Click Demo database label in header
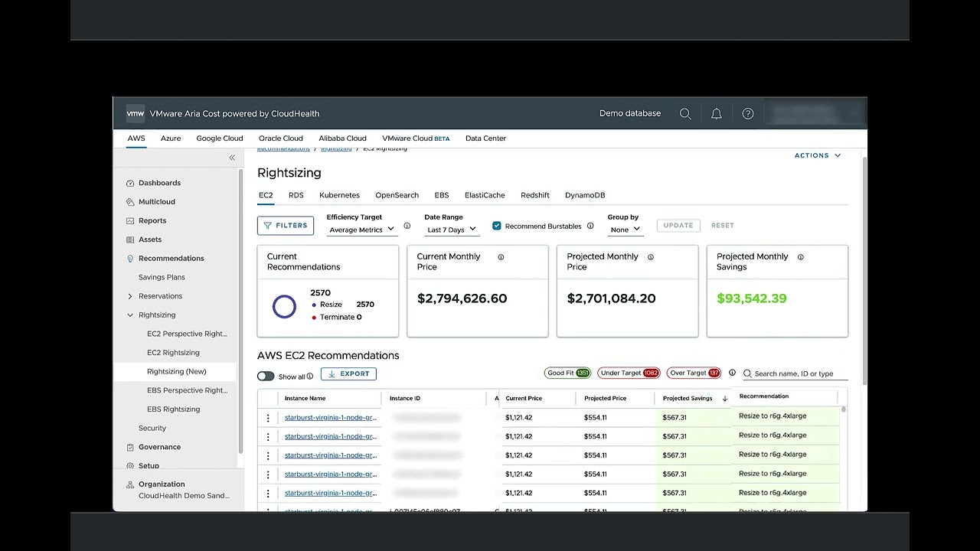Screen dimensions: 980x551 [630, 113]
